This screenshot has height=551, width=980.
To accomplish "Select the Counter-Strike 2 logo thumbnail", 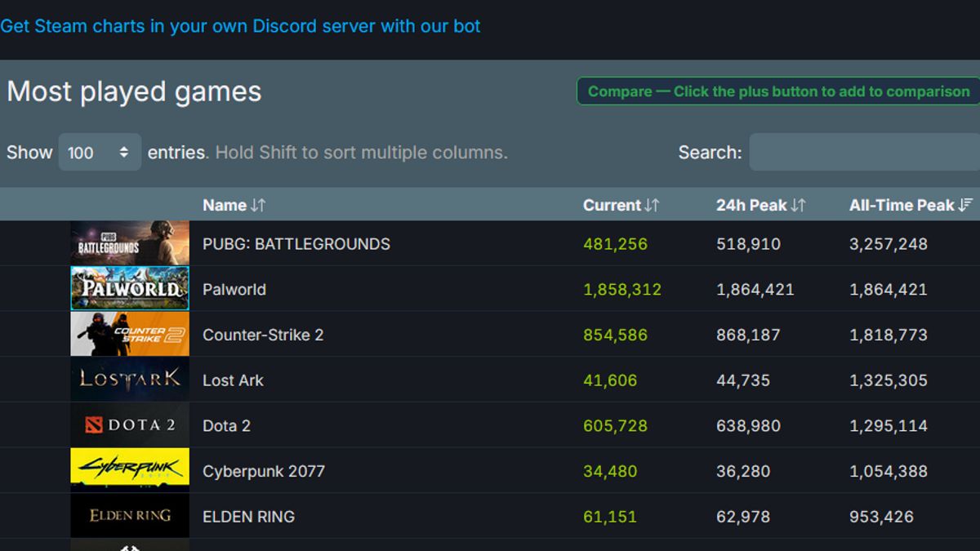I will [x=129, y=335].
